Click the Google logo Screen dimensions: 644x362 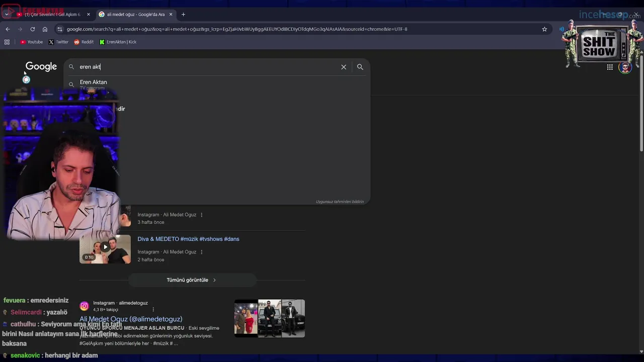41,67
